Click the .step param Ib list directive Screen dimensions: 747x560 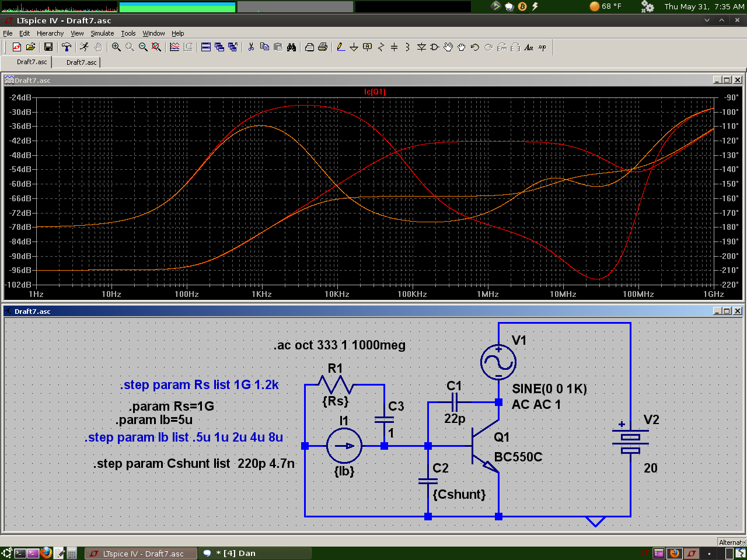pyautogui.click(x=184, y=437)
